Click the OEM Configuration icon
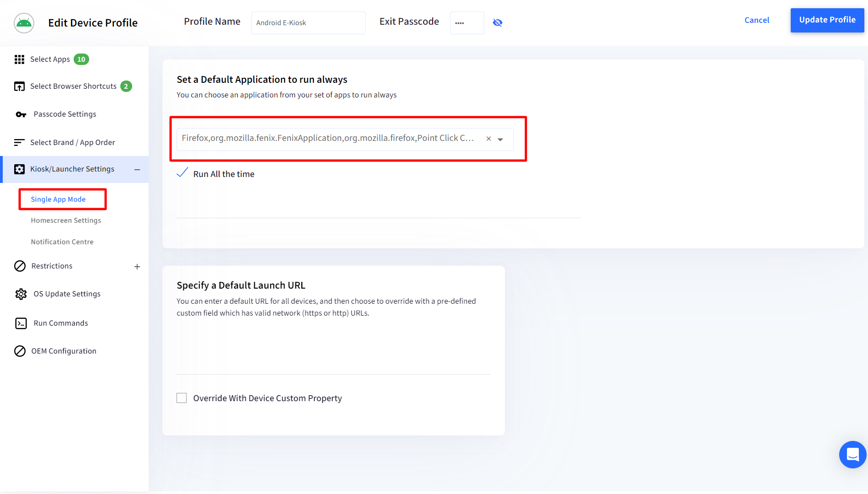The height and width of the screenshot is (494, 868). point(20,351)
